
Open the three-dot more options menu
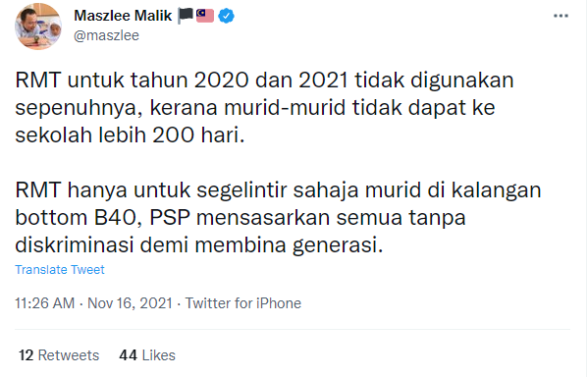pyautogui.click(x=561, y=16)
